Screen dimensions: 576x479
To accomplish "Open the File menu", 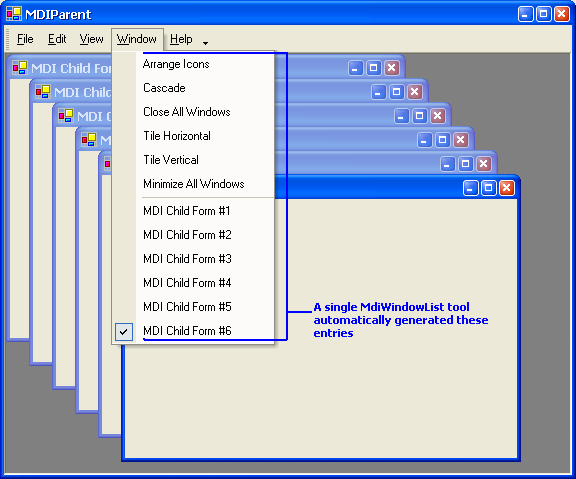I will click(x=25, y=39).
